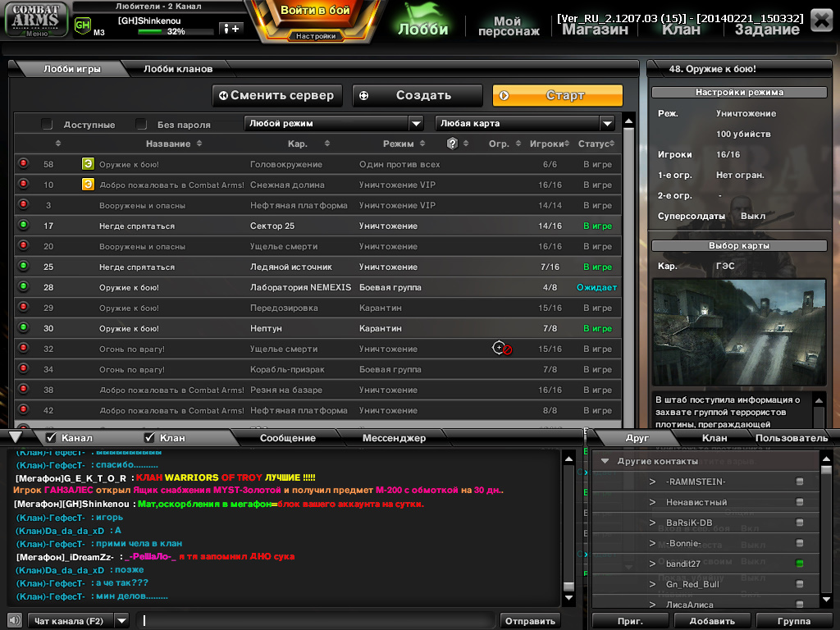Click the room list scrollbar up arrow

tap(629, 121)
